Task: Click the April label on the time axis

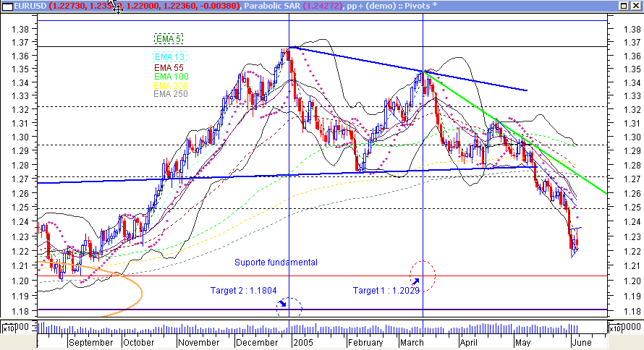Action: 469,343
